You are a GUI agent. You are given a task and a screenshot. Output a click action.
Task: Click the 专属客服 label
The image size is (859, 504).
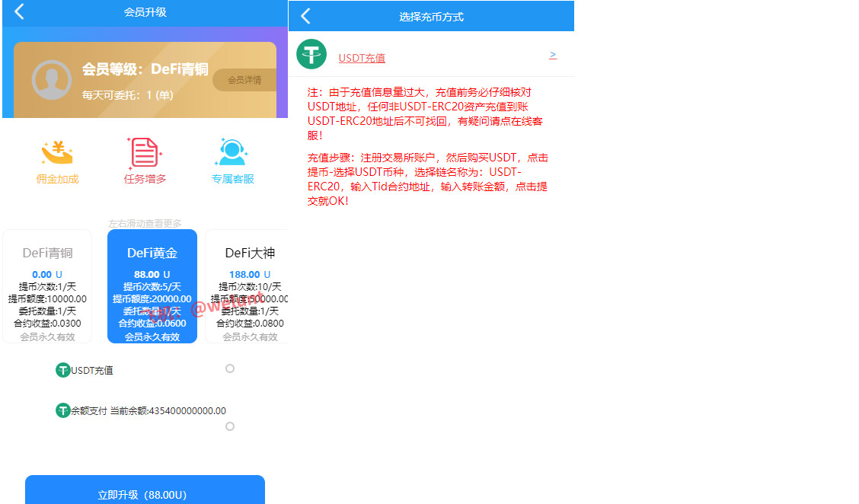point(233,179)
